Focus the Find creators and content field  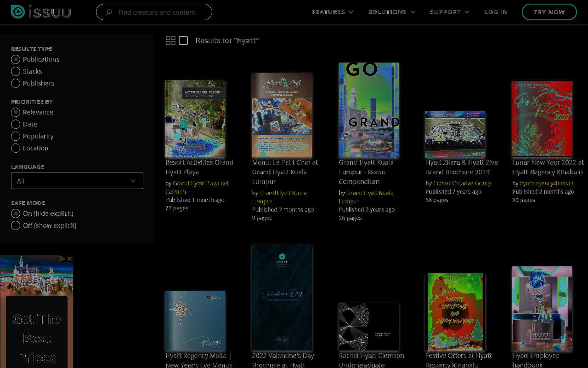click(154, 12)
